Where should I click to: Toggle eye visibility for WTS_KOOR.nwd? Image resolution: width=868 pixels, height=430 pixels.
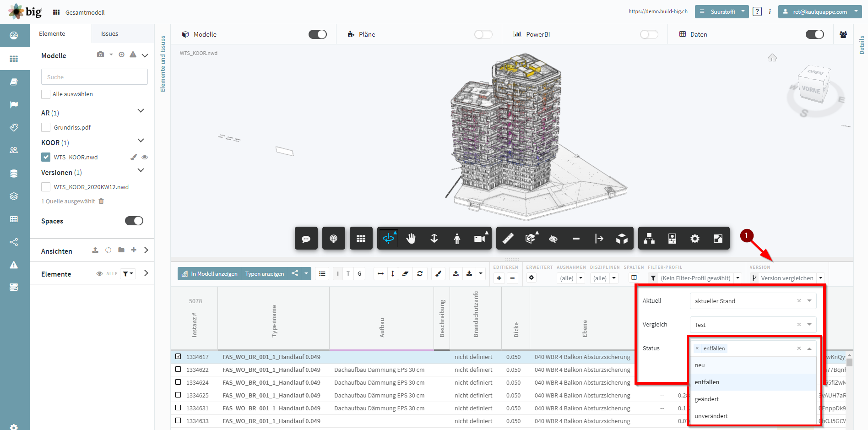[x=145, y=157]
